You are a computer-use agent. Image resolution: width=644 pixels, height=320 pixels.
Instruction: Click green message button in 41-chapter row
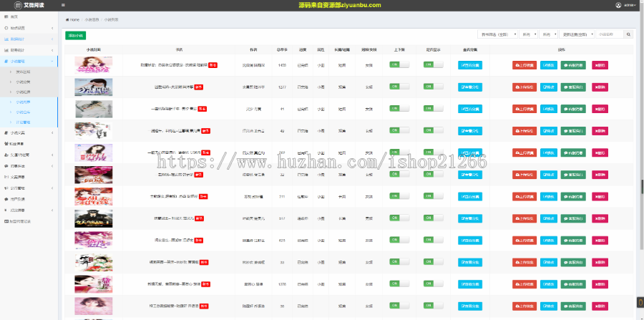pyautogui.click(x=573, y=109)
